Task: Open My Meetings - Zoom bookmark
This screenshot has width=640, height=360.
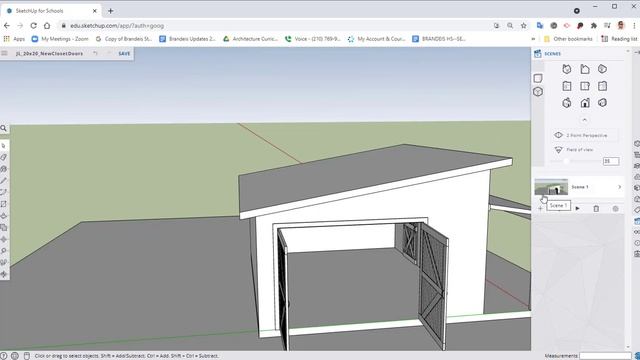Action: click(60, 39)
